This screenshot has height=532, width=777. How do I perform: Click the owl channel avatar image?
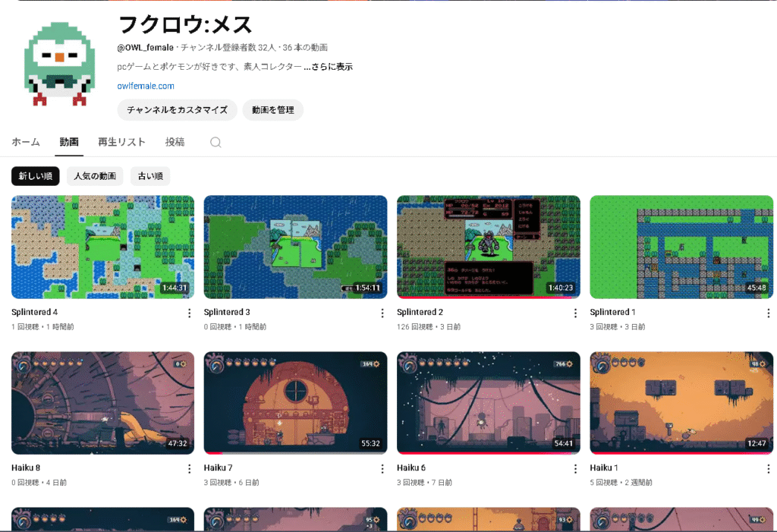pyautogui.click(x=59, y=61)
